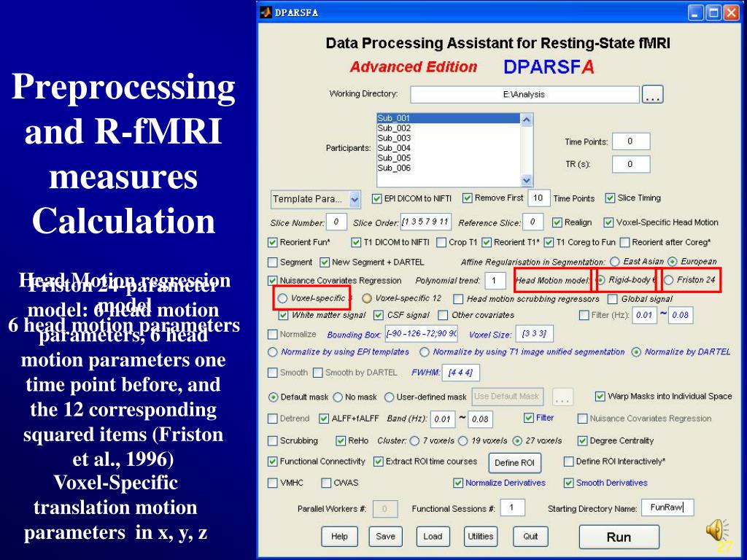Viewport: 747px width, 560px height.
Task: Enable Global signal regression checkbox
Action: point(613,299)
